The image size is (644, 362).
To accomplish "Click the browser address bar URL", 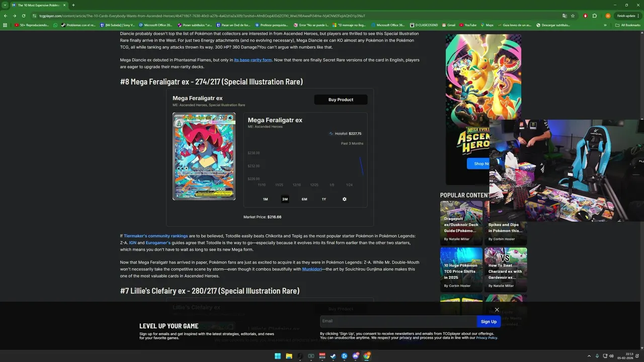I will point(202,16).
